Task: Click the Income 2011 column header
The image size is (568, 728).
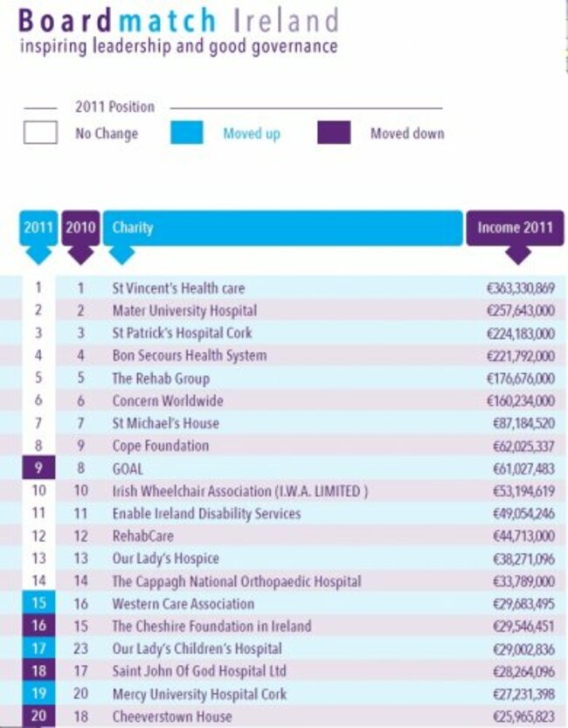Action: pyautogui.click(x=515, y=228)
